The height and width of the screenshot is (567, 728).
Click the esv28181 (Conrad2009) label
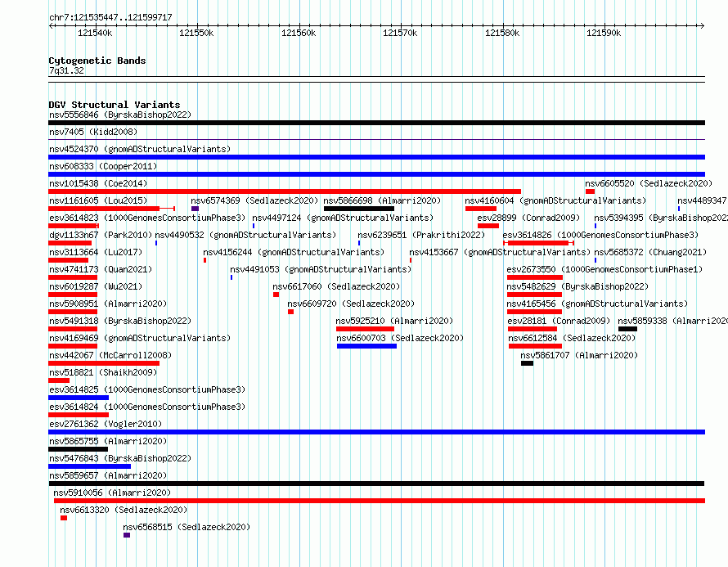click(559, 321)
